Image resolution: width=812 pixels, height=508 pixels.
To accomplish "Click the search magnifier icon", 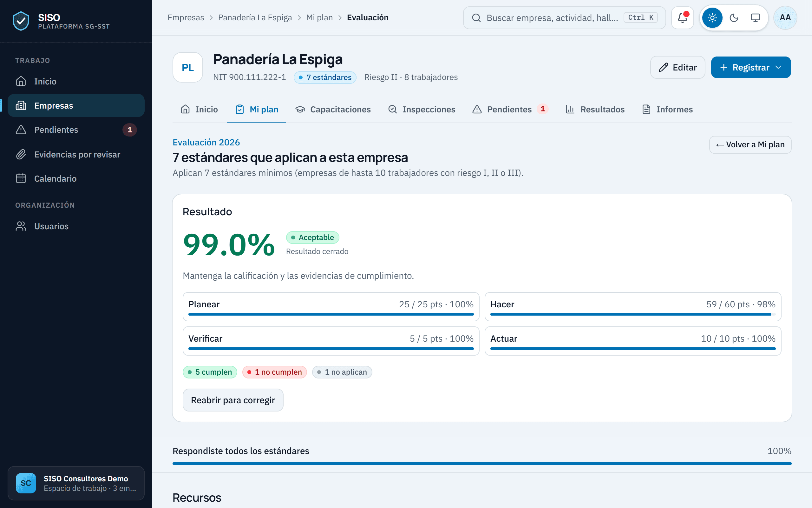I will click(x=476, y=18).
